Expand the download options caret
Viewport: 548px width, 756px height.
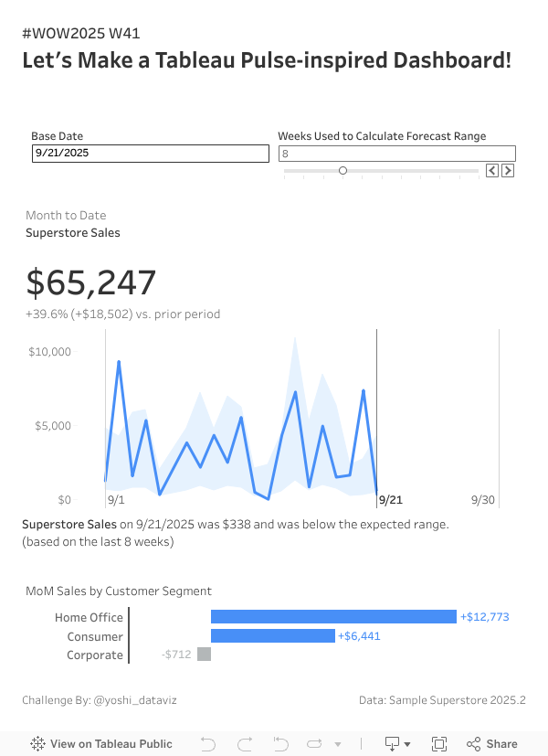407,744
